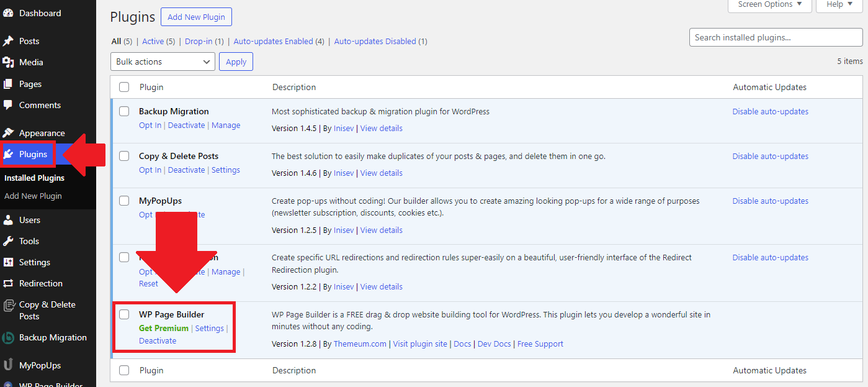Tick the select-all checkbox in table header
This screenshot has width=868, height=387.
pos(124,87)
